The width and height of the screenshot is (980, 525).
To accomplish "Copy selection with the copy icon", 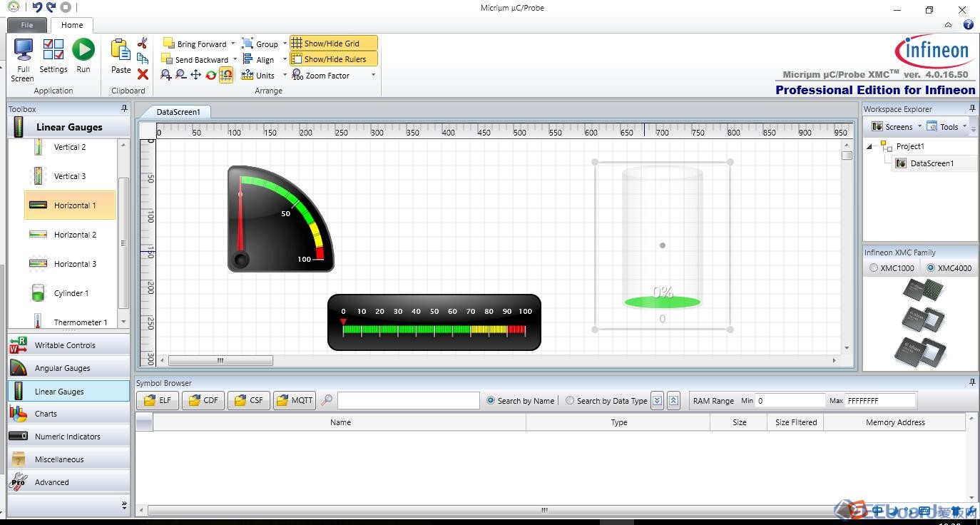I will point(143,58).
